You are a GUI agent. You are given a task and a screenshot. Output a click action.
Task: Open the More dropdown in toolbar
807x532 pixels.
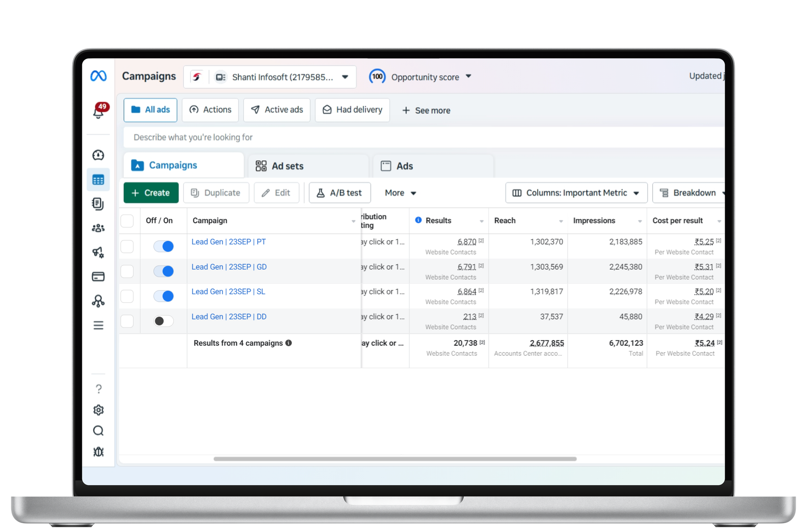tap(400, 193)
